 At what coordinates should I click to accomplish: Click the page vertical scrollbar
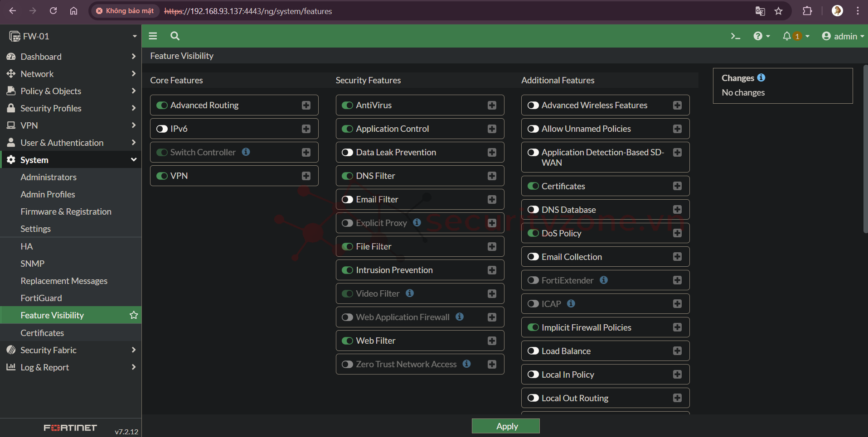(x=865, y=149)
